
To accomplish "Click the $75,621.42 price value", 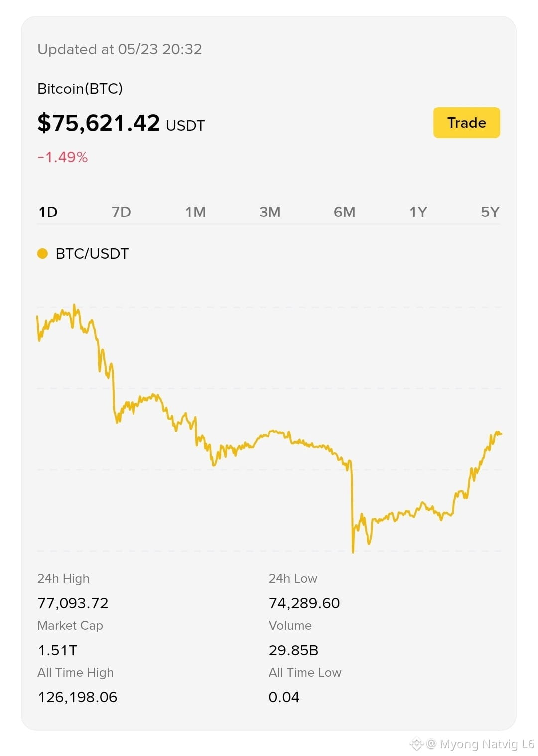I will 99,123.
